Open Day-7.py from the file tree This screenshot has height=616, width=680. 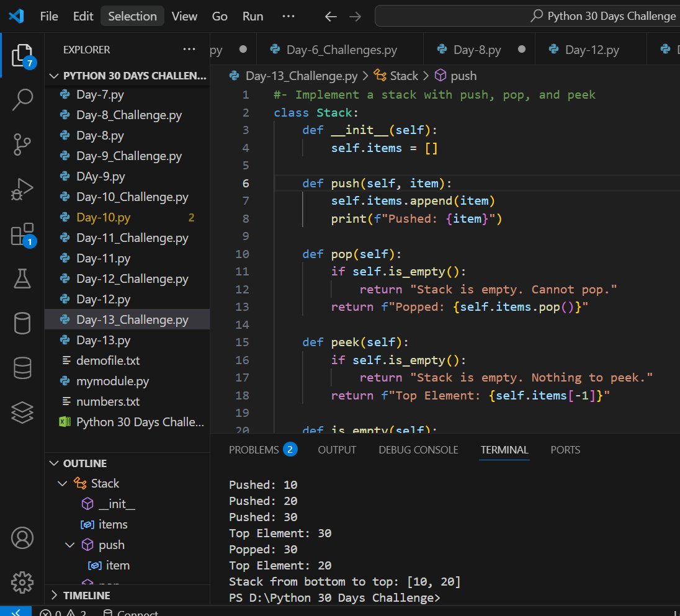[x=128, y=94]
